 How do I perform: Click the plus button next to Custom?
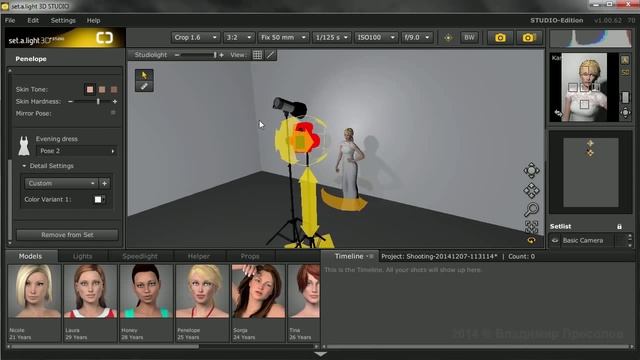pos(104,183)
